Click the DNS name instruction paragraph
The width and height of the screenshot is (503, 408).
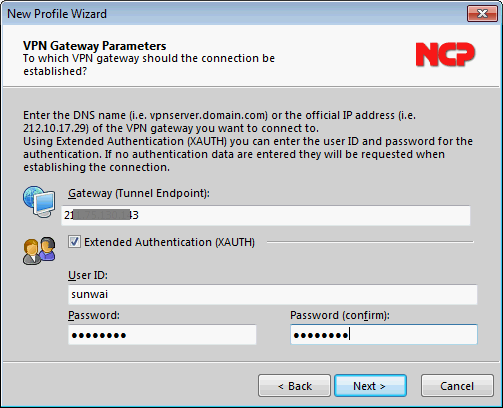248,141
